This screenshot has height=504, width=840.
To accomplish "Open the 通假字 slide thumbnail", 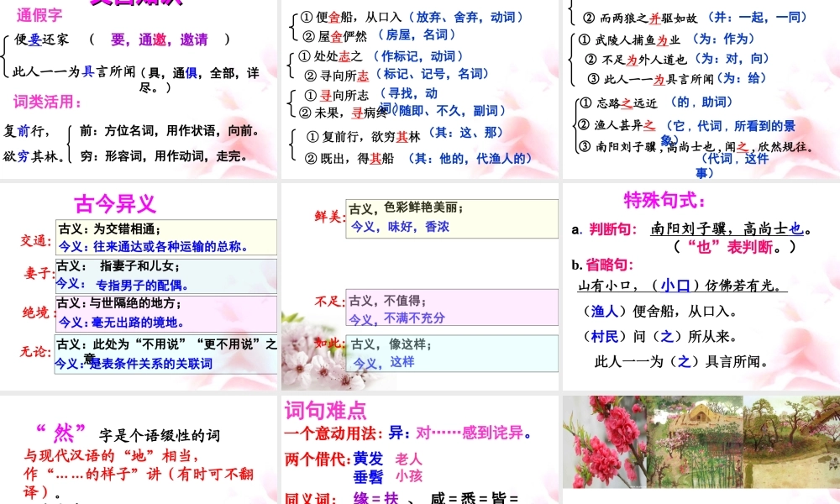I will click(139, 89).
